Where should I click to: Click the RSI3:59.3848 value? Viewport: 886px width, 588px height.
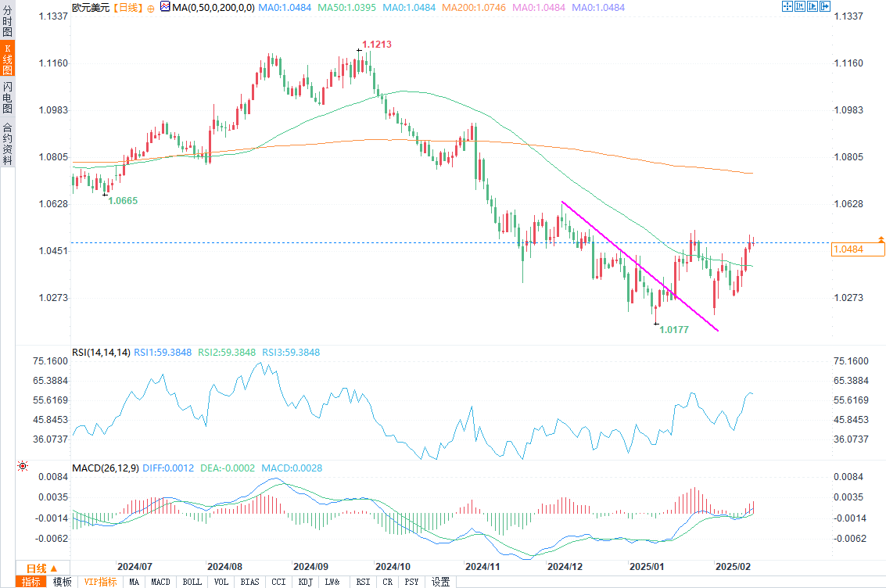(x=291, y=353)
